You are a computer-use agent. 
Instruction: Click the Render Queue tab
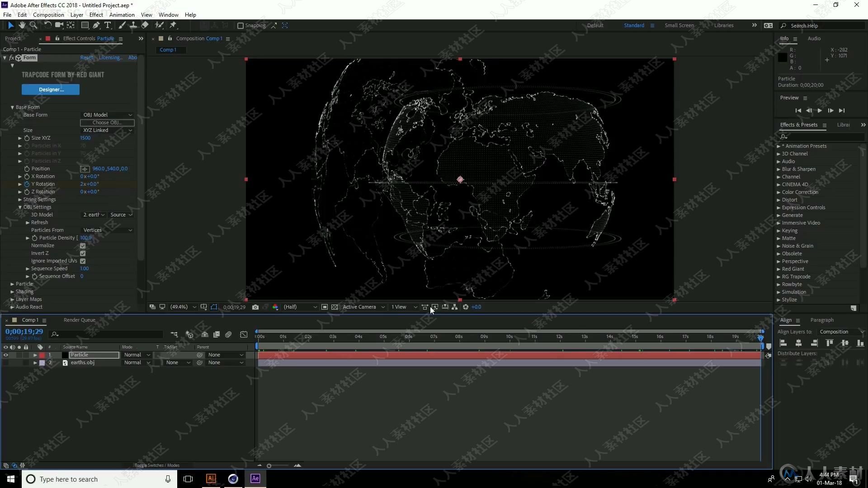point(79,320)
